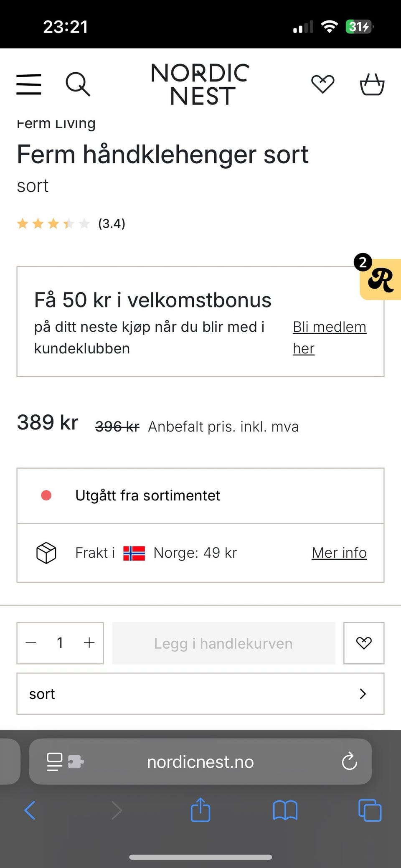The image size is (401, 868).
Task: Decrease quantity with minus button
Action: pos(31,643)
